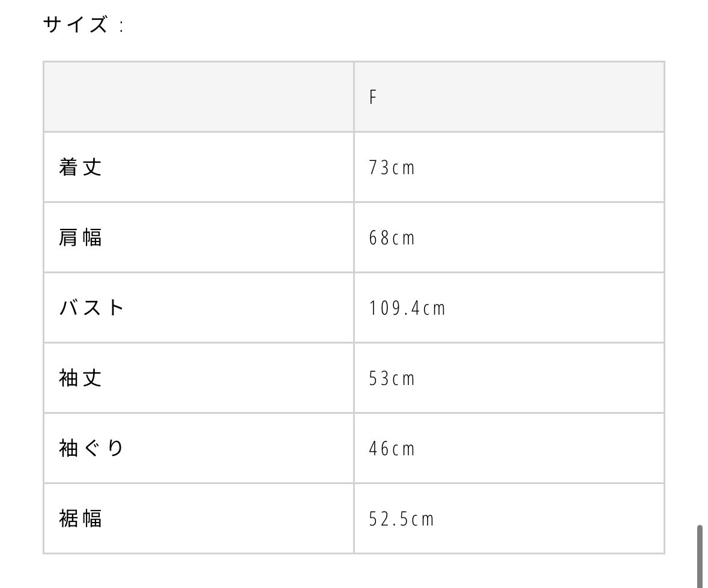
Task: Click the empty top-left header cell
Action: tap(198, 97)
